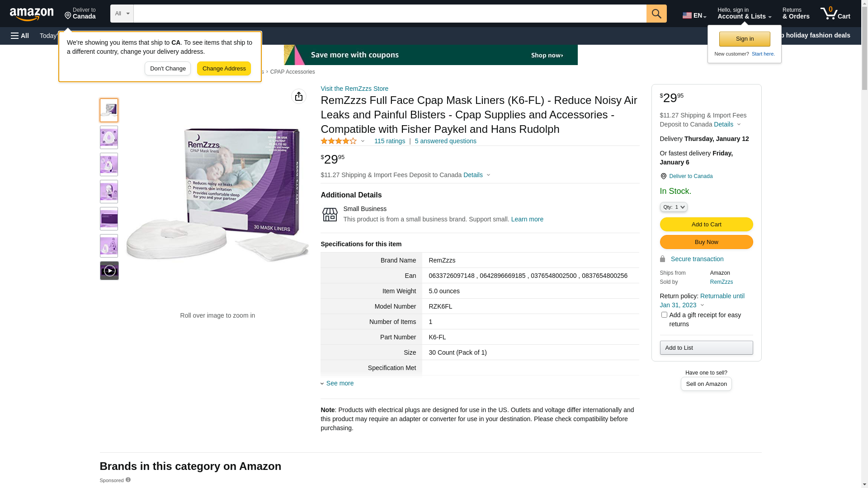
Task: Click the Add to Cart button
Action: click(707, 224)
